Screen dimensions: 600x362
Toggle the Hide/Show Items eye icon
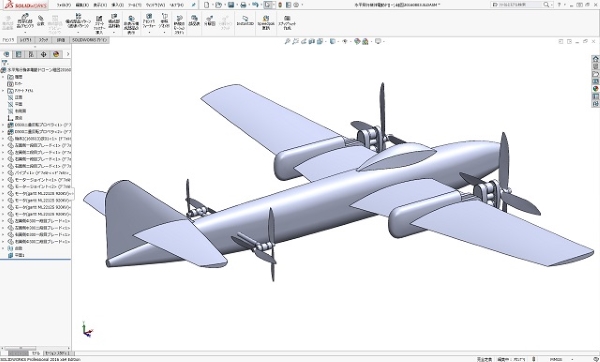(344, 41)
